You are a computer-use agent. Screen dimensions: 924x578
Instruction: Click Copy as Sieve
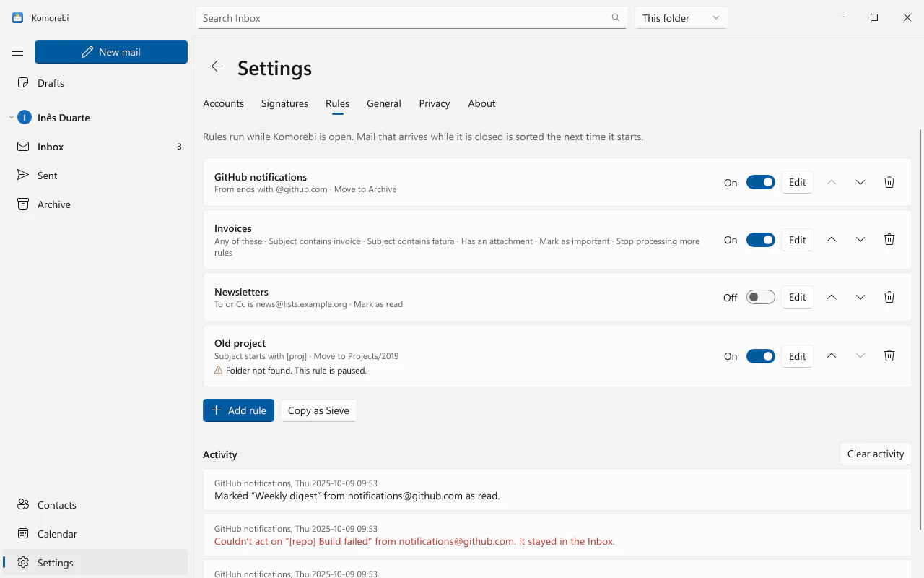coord(318,410)
